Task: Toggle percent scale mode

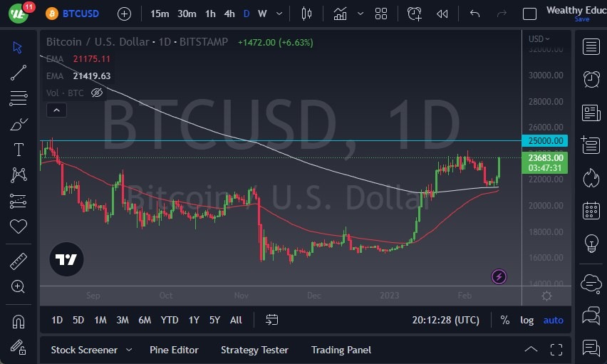Action: click(x=505, y=320)
